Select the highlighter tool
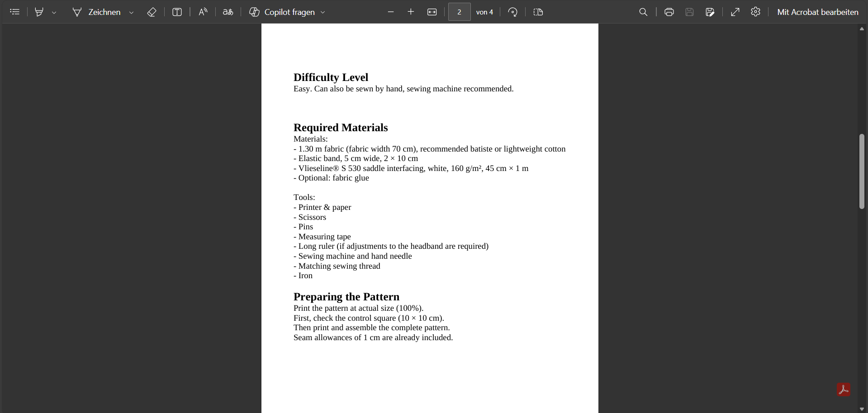 [x=39, y=12]
